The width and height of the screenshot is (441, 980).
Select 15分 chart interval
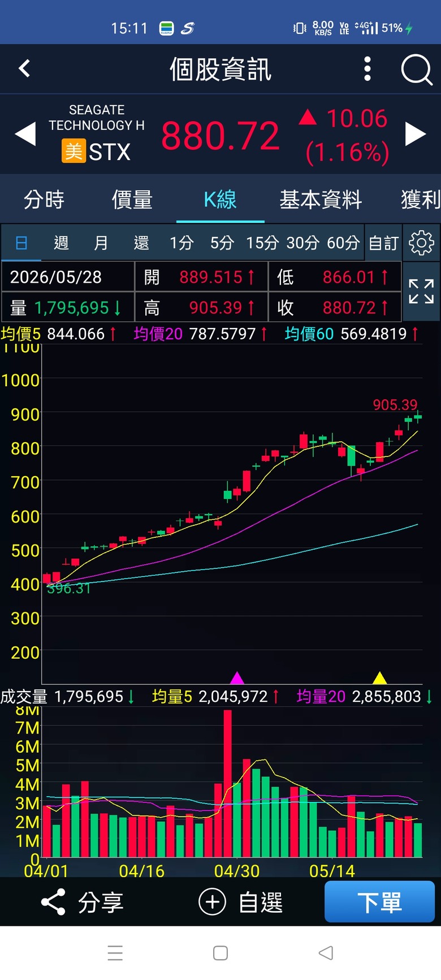point(262,243)
